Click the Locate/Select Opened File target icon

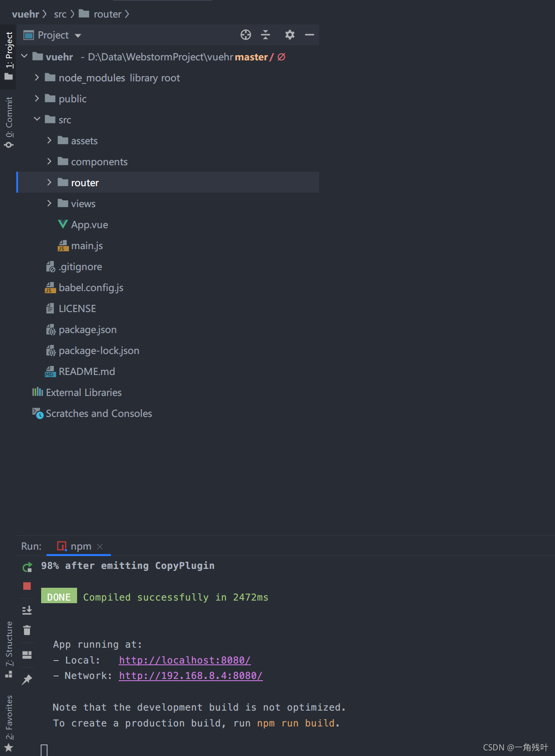coord(246,35)
